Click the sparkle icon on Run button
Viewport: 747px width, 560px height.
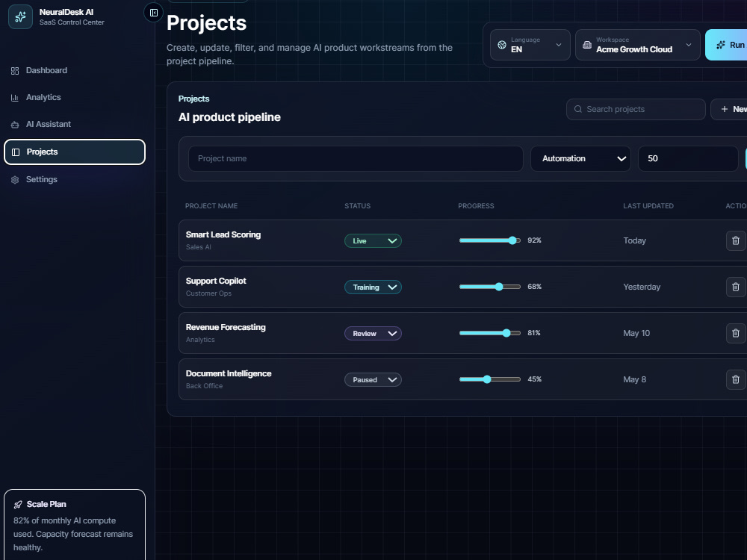[721, 45]
